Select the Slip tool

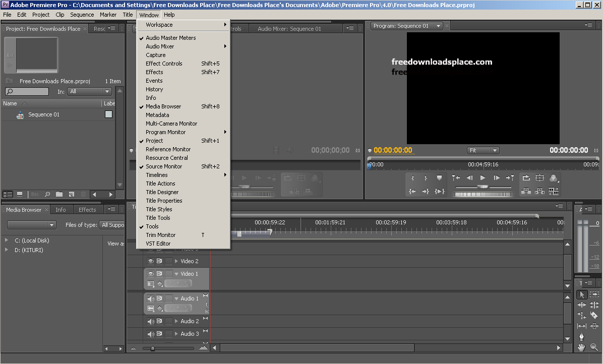[581, 326]
